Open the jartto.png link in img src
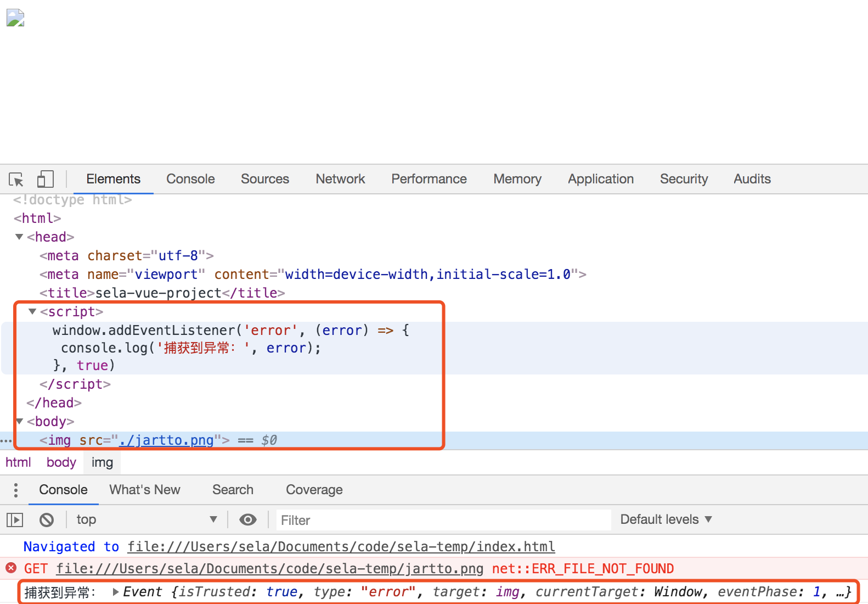Image resolution: width=868 pixels, height=604 pixels. 166,440
